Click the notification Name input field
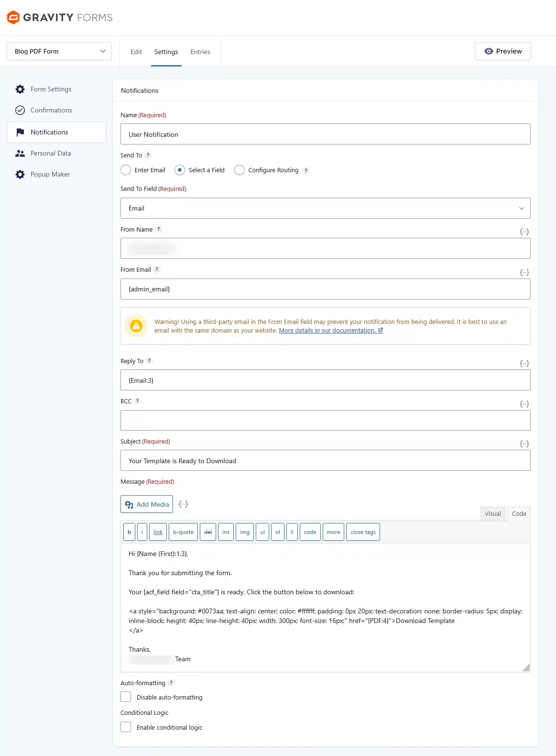Viewport: 556px width, 756px height. 326,134
